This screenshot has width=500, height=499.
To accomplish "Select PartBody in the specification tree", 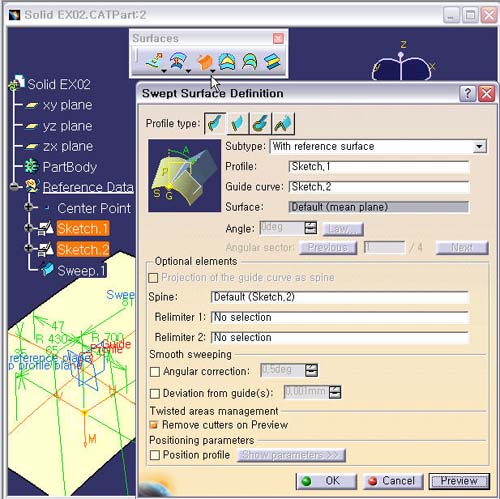I will tap(70, 167).
